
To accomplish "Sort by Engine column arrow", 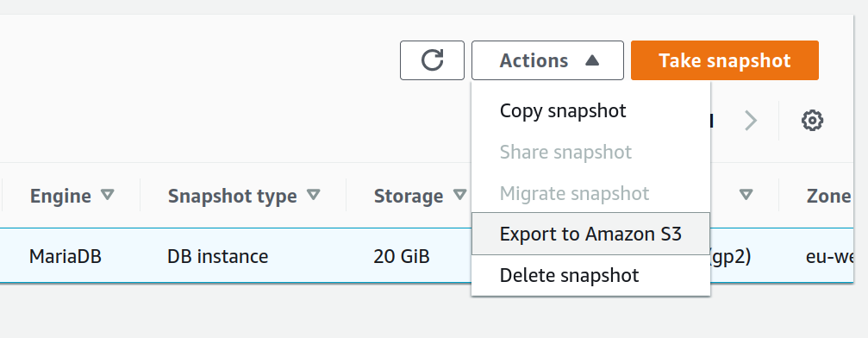I will click(108, 195).
